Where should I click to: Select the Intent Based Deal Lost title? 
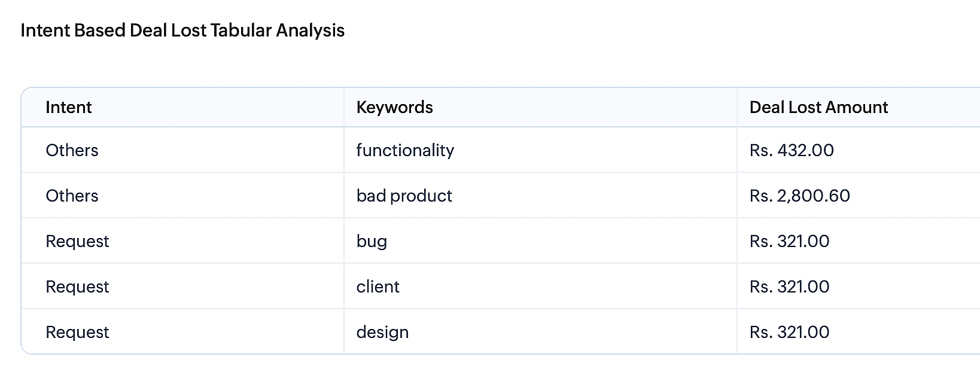tap(182, 31)
